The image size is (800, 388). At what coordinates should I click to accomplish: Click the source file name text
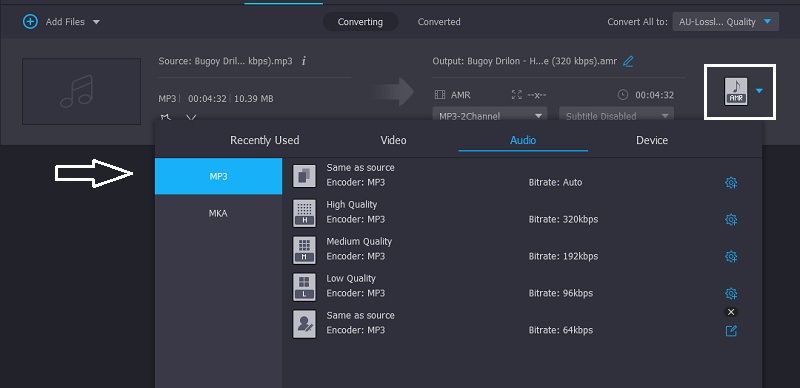(x=226, y=61)
